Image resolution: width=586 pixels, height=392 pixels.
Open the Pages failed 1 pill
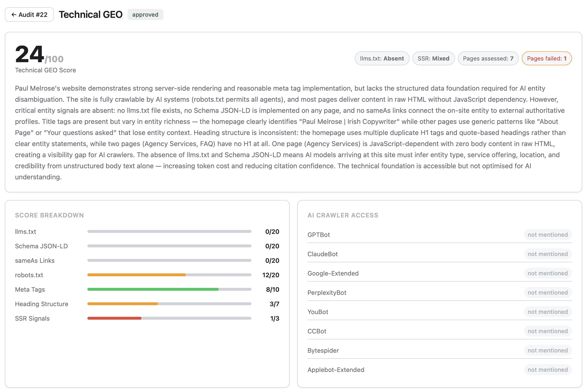tap(546, 59)
